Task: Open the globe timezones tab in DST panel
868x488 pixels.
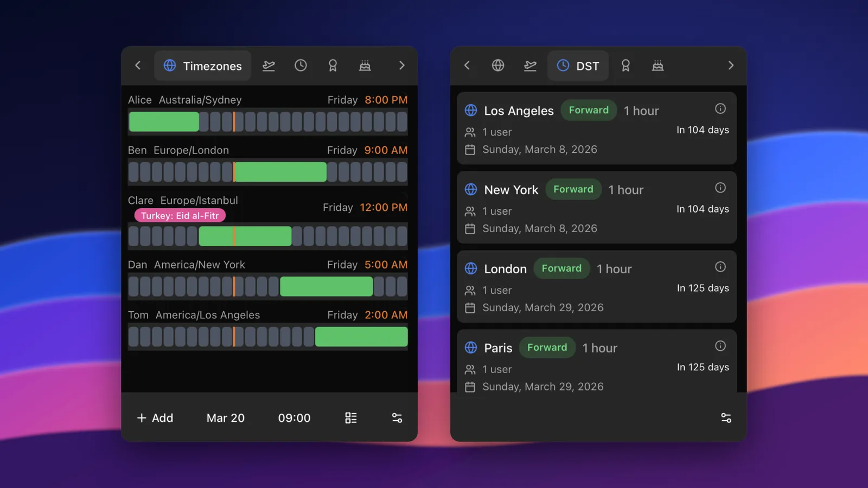Action: click(x=498, y=66)
